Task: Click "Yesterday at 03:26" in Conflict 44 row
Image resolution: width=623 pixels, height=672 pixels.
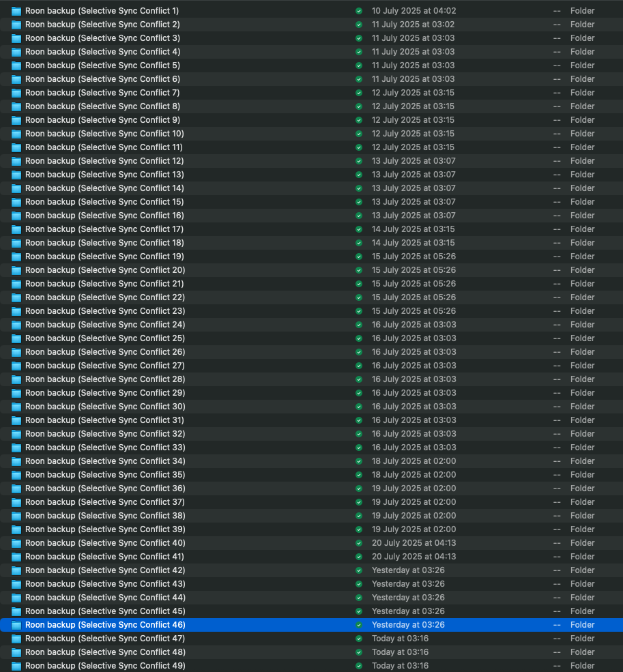Action: point(408,598)
